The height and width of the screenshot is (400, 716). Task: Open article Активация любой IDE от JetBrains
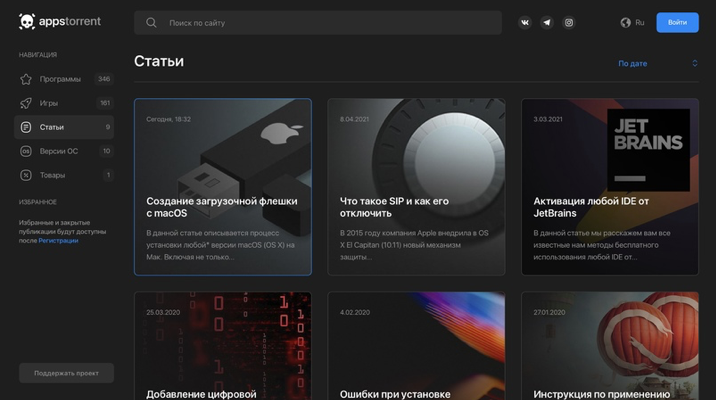point(610,187)
